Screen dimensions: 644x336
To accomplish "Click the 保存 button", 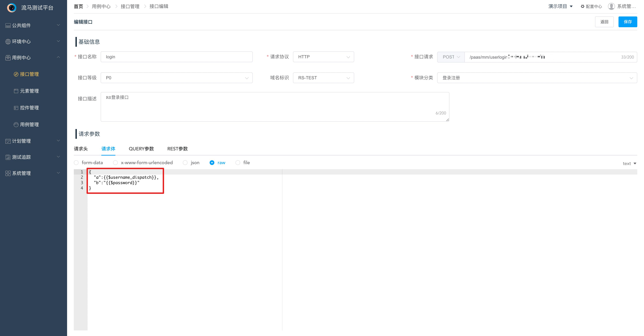I will coord(628,22).
